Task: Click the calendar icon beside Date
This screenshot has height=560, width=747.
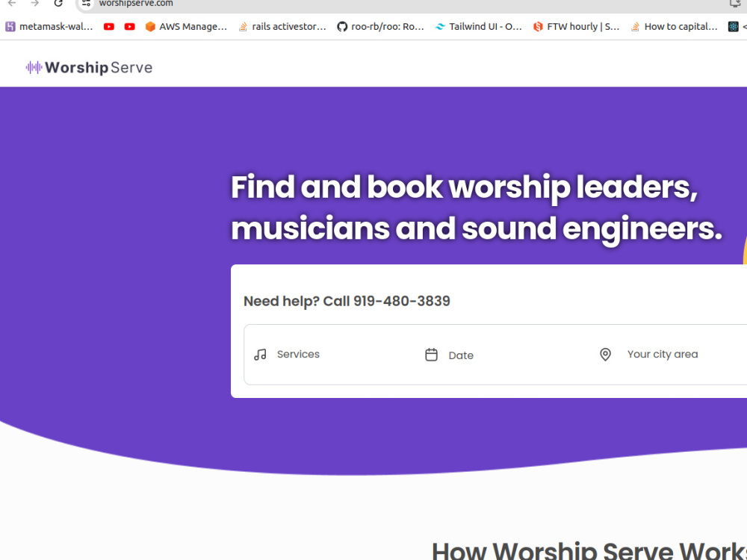Action: point(431,355)
